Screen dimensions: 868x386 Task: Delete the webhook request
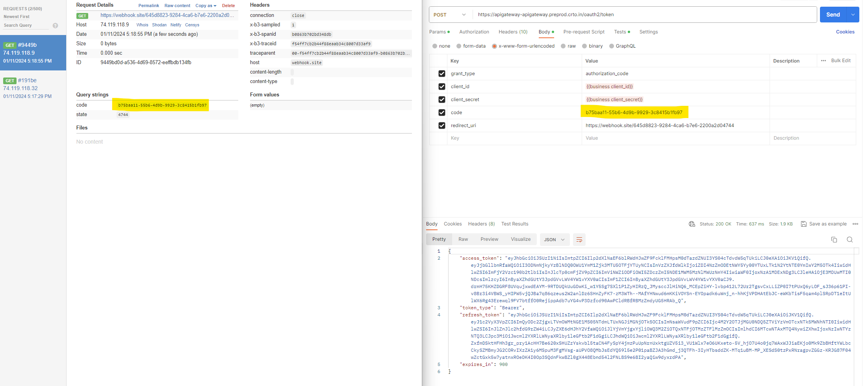(228, 6)
